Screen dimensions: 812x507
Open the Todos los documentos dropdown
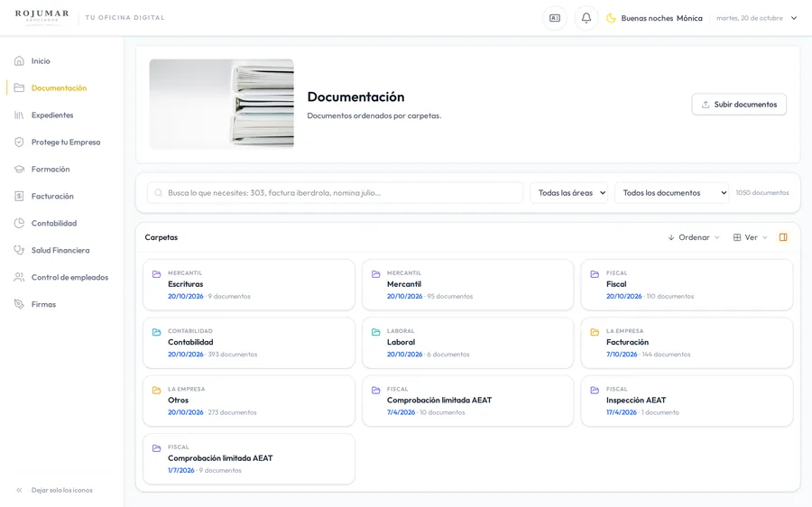pos(671,193)
